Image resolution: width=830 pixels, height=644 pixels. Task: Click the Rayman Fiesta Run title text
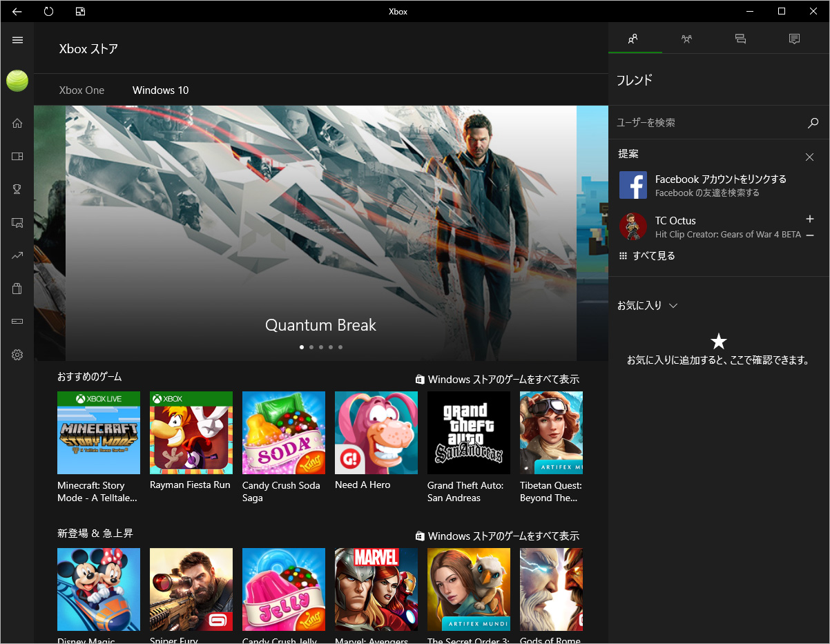(x=190, y=485)
